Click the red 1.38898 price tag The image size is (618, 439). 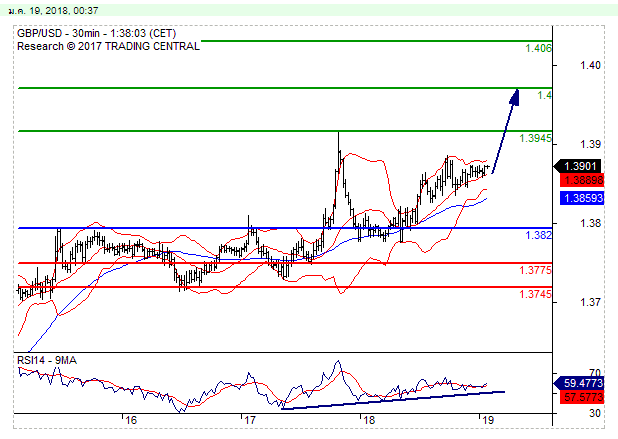[582, 180]
